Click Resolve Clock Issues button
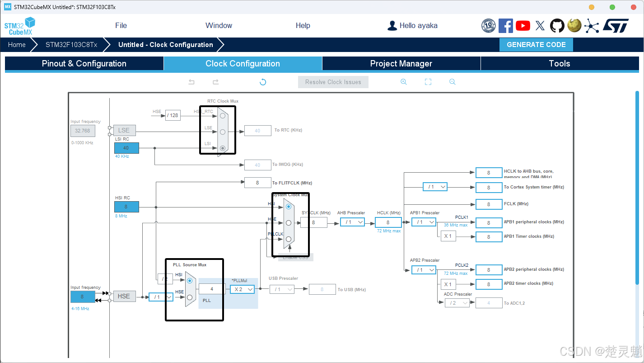The width and height of the screenshot is (644, 363). pyautogui.click(x=333, y=82)
